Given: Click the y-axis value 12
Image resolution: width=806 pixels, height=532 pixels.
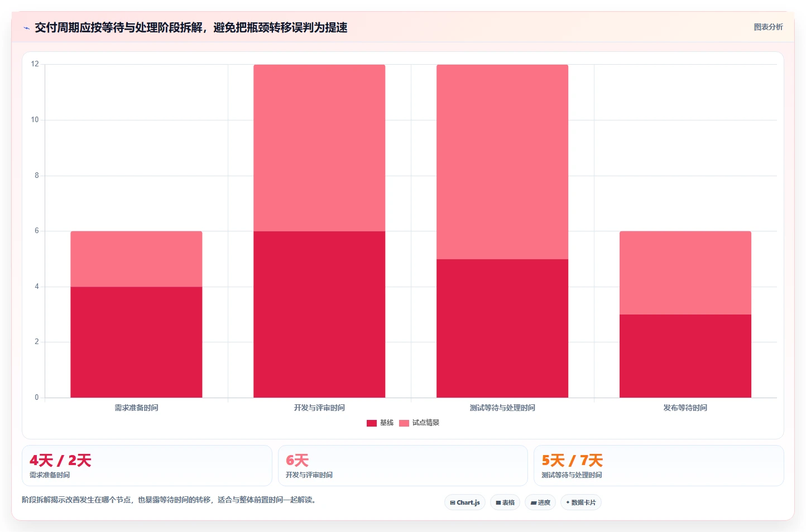Looking at the screenshot, I should [35, 64].
